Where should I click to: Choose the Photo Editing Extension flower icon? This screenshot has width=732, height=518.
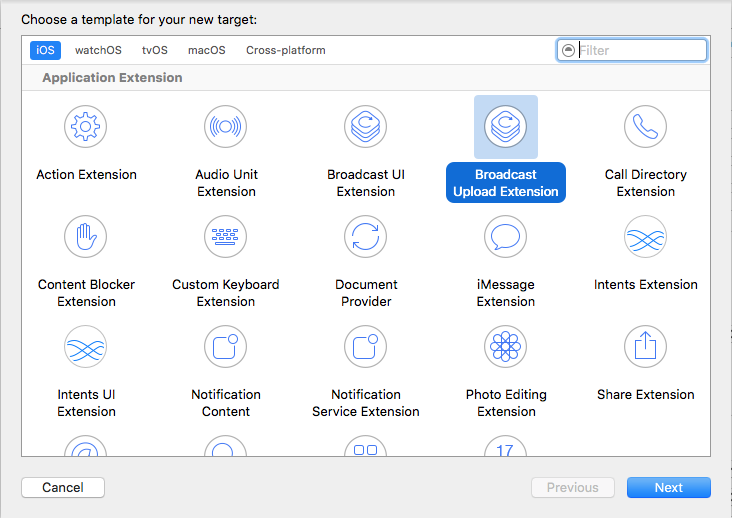coord(505,347)
